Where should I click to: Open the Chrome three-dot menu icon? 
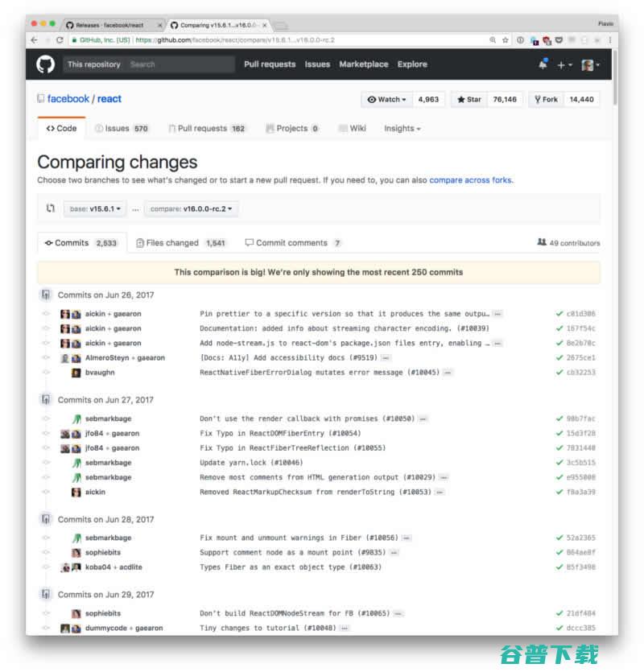coord(610,40)
